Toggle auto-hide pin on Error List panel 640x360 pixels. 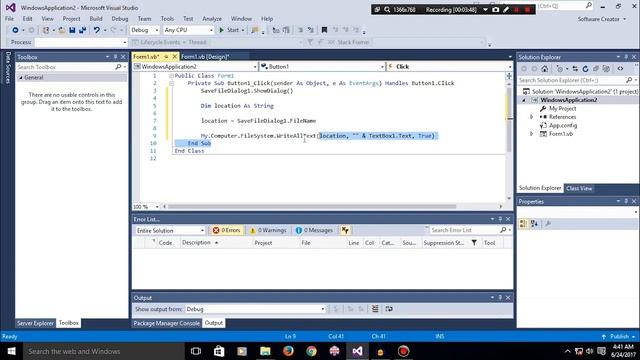coord(500,219)
